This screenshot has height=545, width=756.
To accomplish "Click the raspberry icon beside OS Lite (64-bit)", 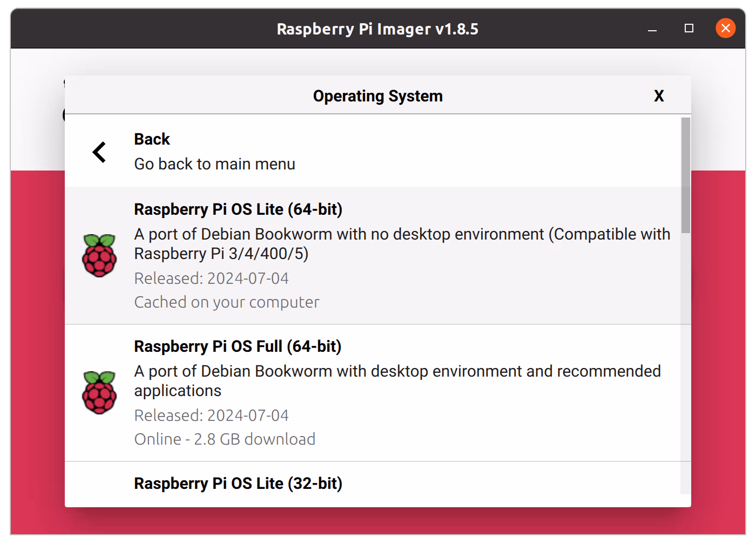I will pos(99,256).
